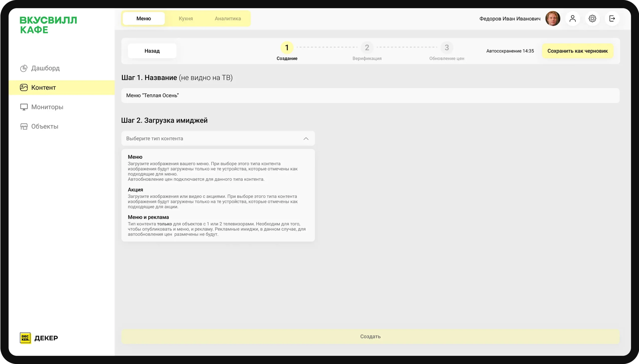Click the Объекты store icon
Image resolution: width=639 pixels, height=364 pixels.
click(x=24, y=126)
